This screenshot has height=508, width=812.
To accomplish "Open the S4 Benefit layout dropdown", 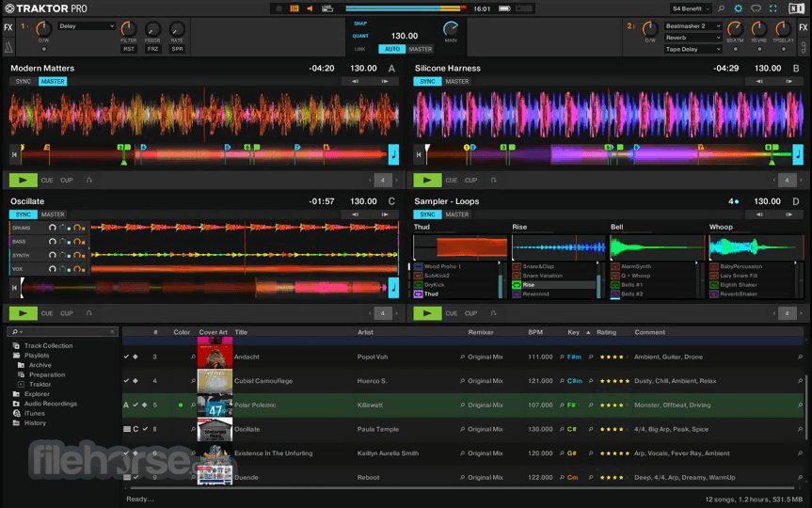I will click(691, 8).
